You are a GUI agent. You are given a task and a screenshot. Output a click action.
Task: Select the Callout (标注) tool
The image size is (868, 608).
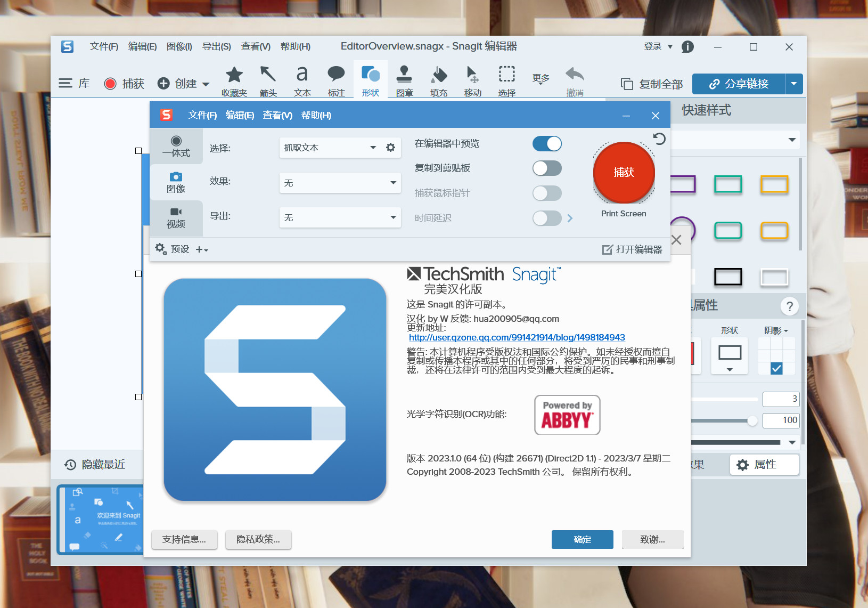point(336,82)
